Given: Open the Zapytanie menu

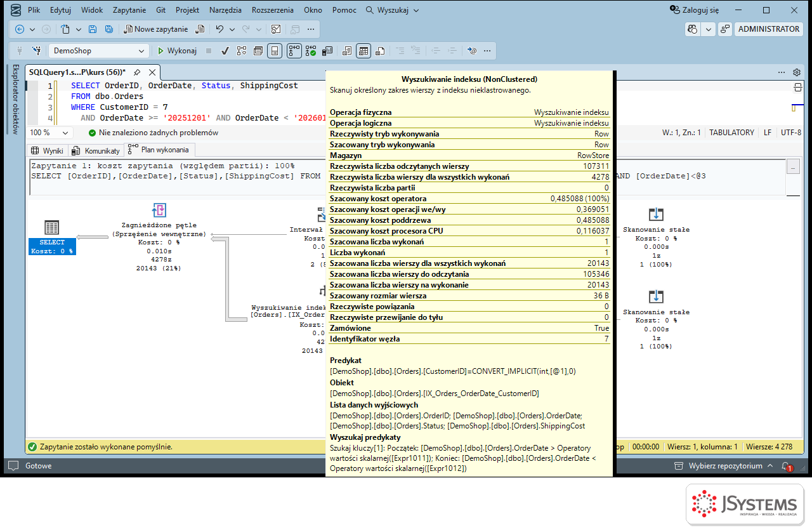Looking at the screenshot, I should (x=129, y=10).
